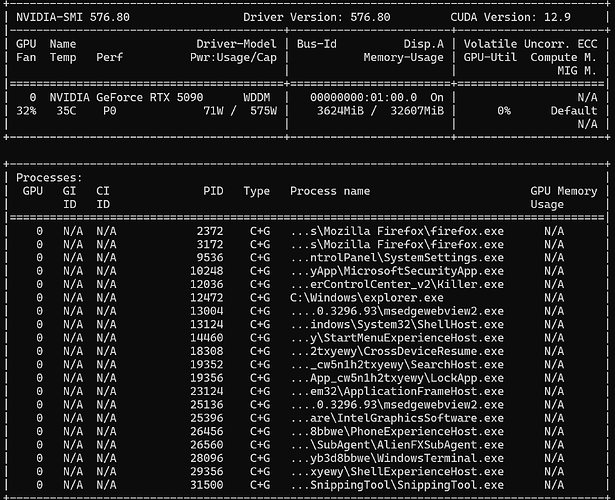The height and width of the screenshot is (500, 615).
Task: Click the 35C temperature reading
Action: (x=66, y=111)
